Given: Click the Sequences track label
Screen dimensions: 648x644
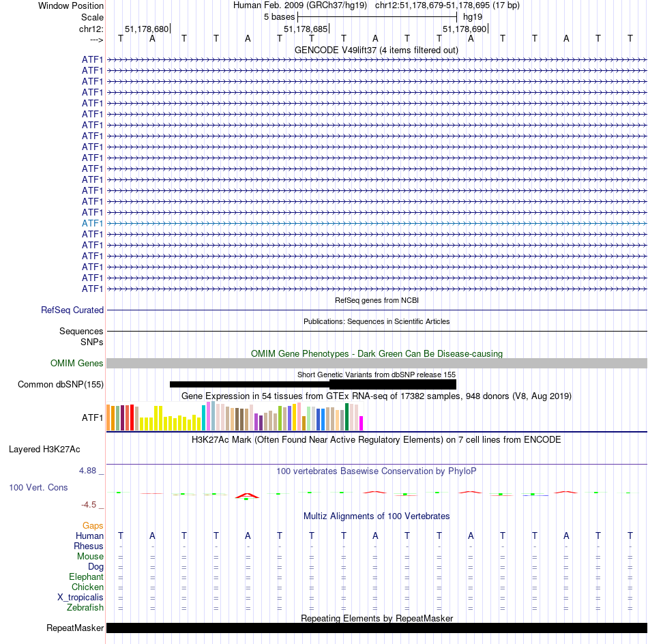Looking at the screenshot, I should point(81,331).
